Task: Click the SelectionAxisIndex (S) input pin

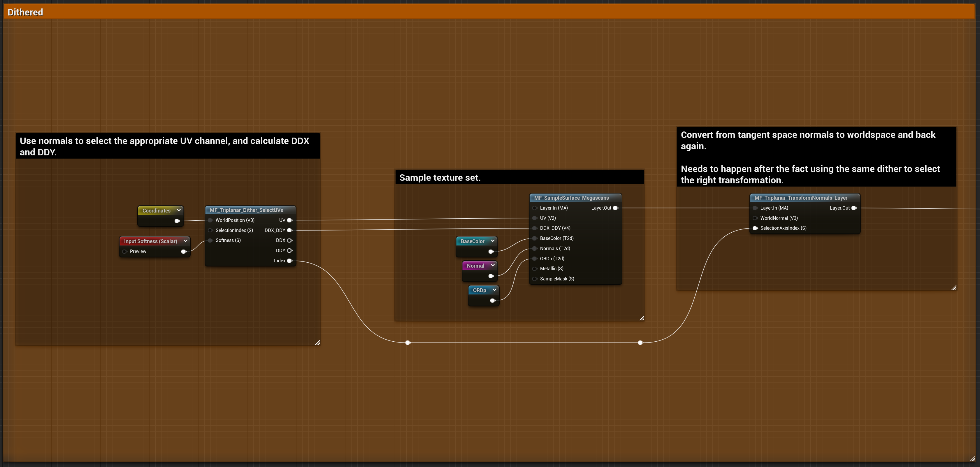Action: pos(755,228)
